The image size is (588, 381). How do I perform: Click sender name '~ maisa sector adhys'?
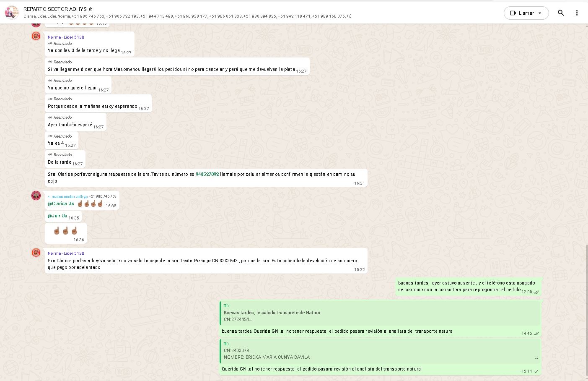point(67,196)
